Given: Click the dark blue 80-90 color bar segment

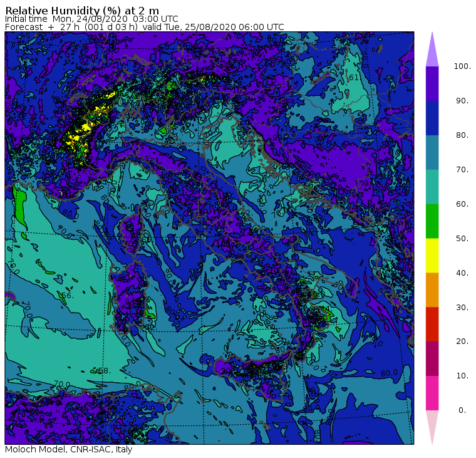Looking at the screenshot, I should click(432, 118).
